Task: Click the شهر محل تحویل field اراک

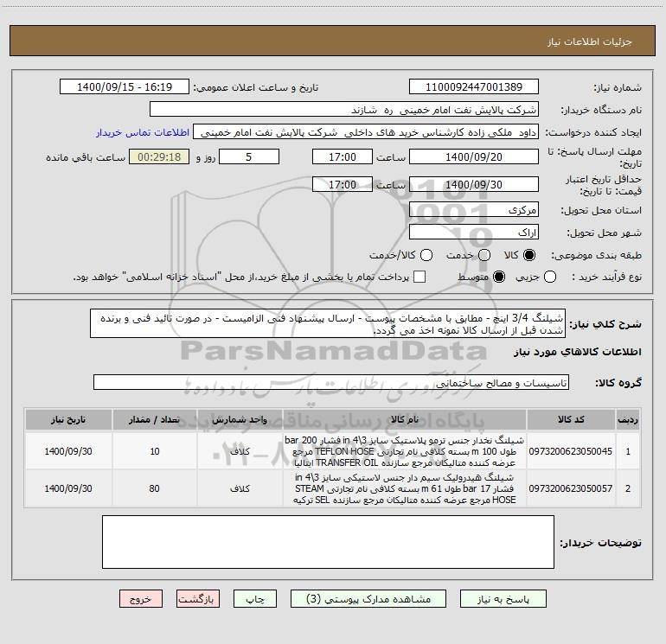Action: [x=474, y=233]
